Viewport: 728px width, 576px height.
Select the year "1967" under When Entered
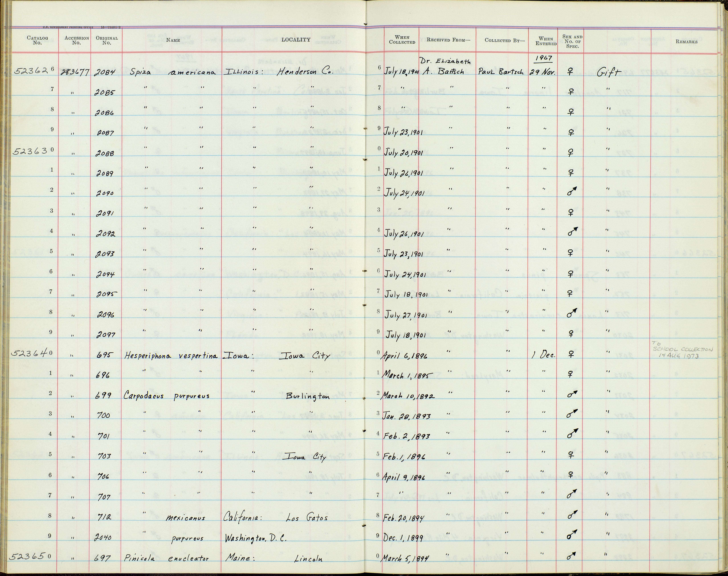(543, 58)
